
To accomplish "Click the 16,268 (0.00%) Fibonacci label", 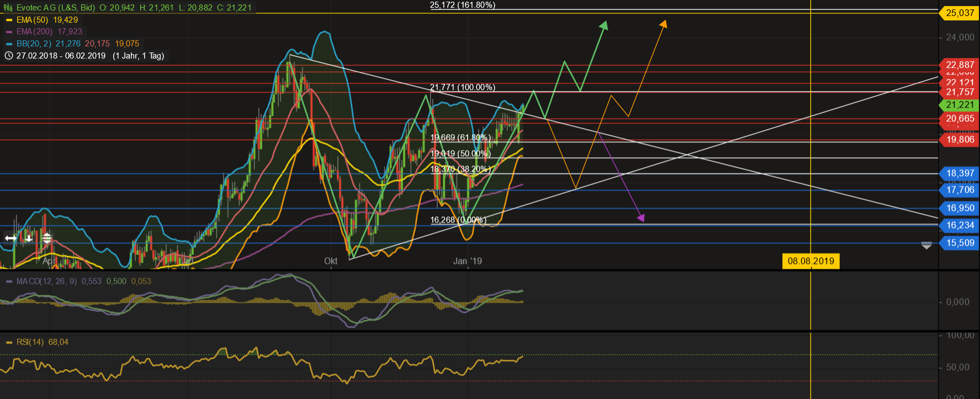I will [458, 220].
